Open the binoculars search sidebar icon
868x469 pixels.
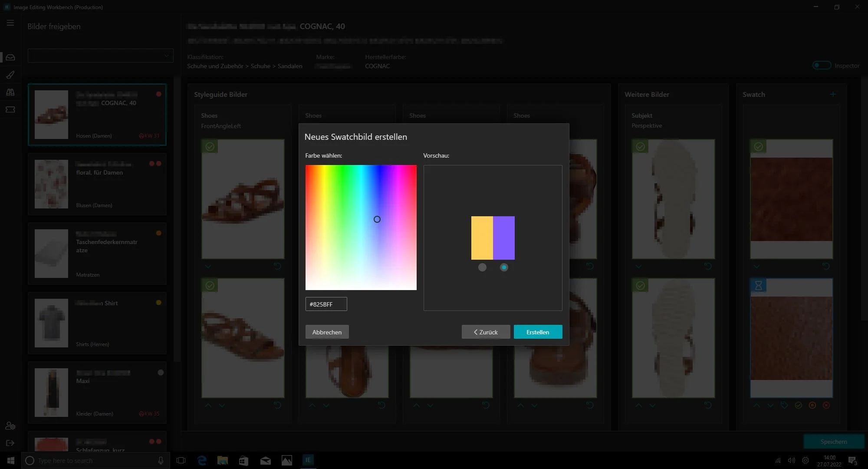tap(10, 92)
